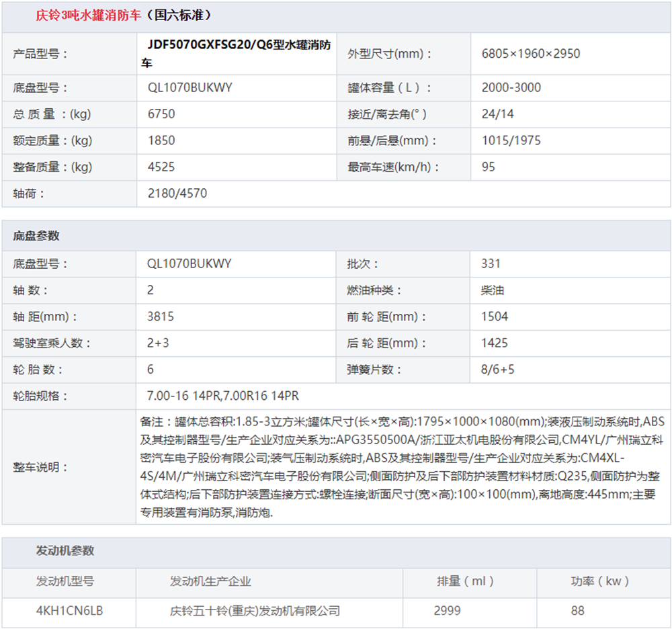The image size is (672, 629).
Task: Click the 备注 vehicle description paragraph
Action: coord(402,467)
